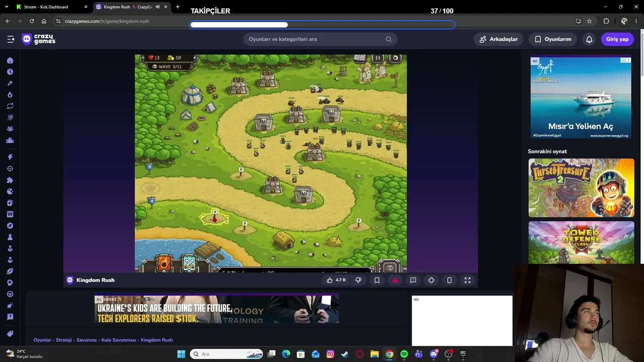The height and width of the screenshot is (362, 644).
Task: Open Kule Savunması breadcrumb link
Action: pyautogui.click(x=119, y=340)
